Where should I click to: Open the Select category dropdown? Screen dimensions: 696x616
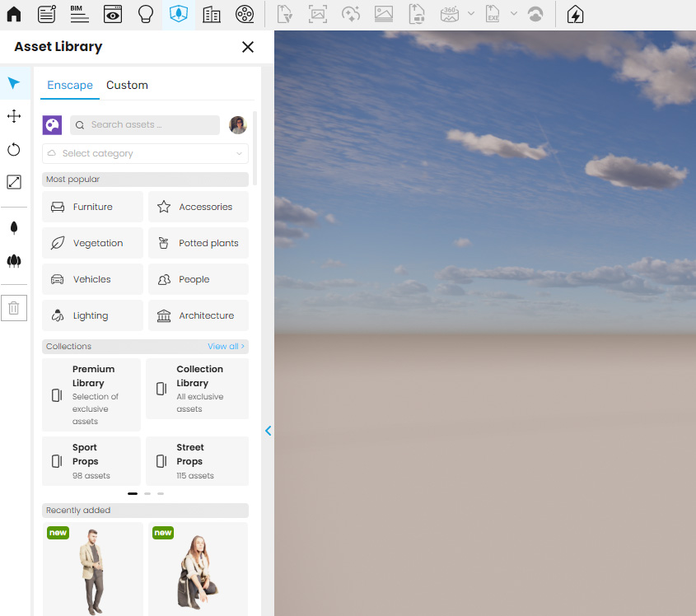pyautogui.click(x=145, y=153)
